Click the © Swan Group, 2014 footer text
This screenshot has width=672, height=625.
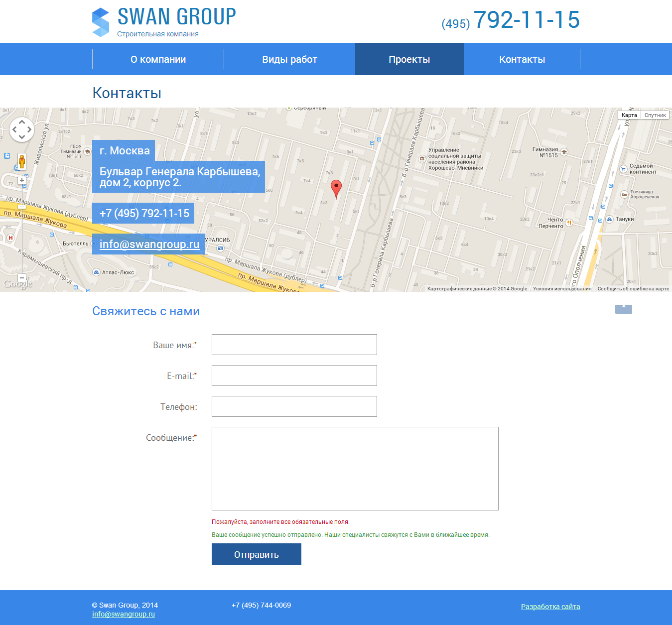click(125, 605)
